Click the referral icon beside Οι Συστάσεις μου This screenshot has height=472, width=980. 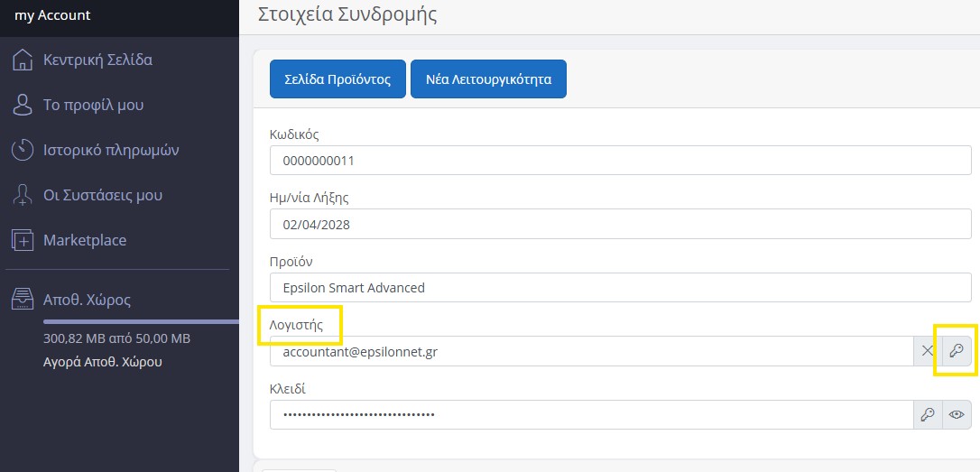coord(23,195)
